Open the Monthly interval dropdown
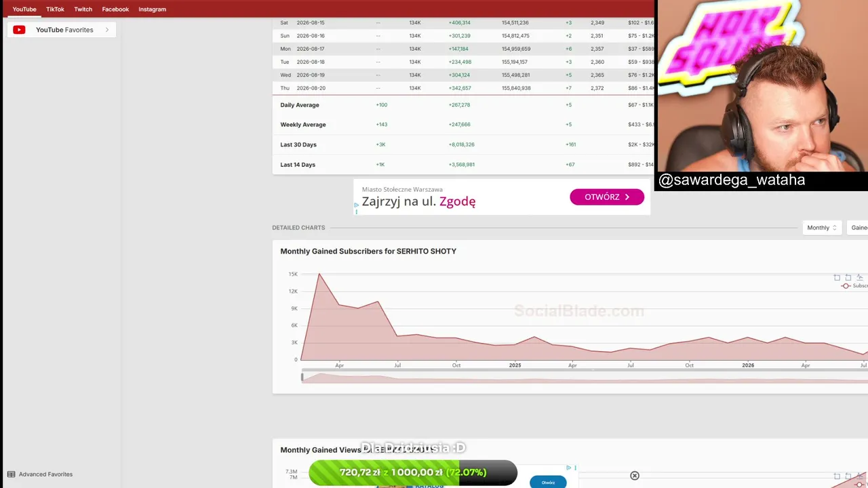This screenshot has height=488, width=868. coord(822,228)
